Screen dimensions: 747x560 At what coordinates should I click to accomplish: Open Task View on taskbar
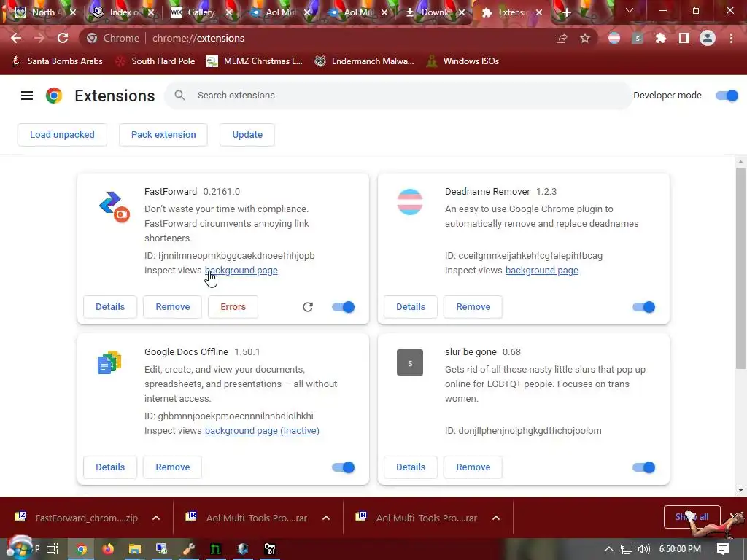click(x=53, y=549)
